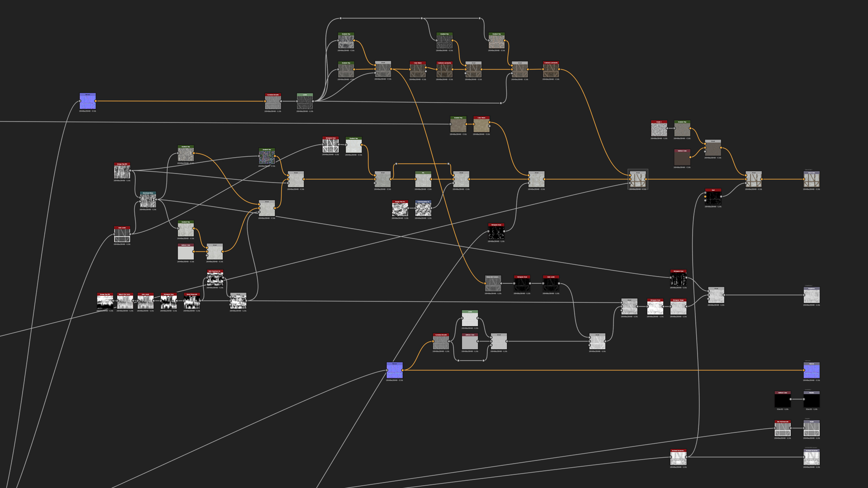Click the Grunge Map 006 node
The width and height of the screenshot is (868, 488).
[105, 301]
